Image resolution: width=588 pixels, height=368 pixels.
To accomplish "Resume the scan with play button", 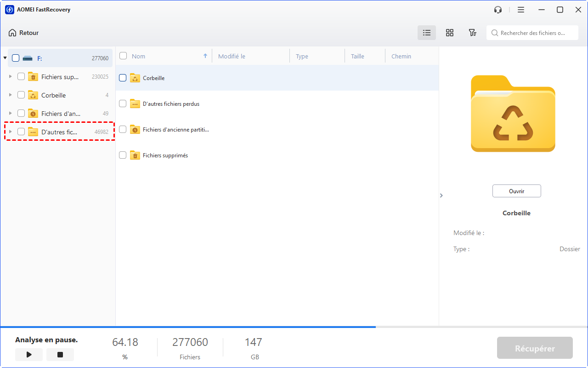I will pos(29,355).
